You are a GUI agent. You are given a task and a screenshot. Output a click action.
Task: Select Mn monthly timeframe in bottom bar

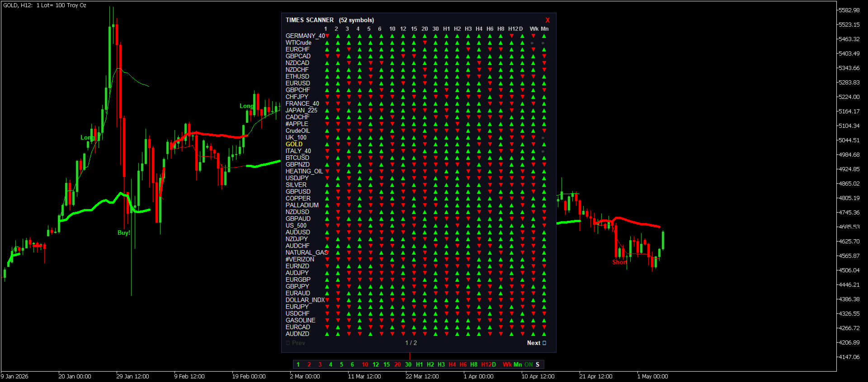pos(518,365)
